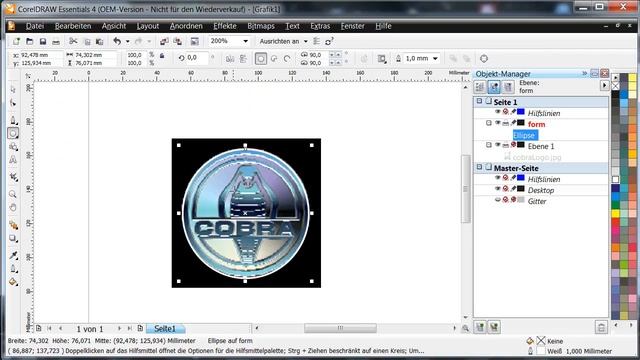Select the Zoom magnifier tool in toolbox
640x360 pixels.
(13, 194)
